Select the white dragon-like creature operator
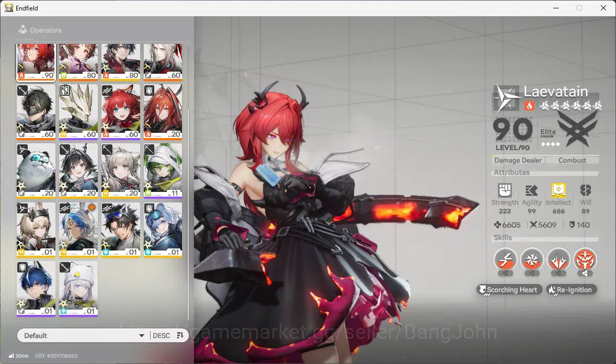 tap(78, 111)
